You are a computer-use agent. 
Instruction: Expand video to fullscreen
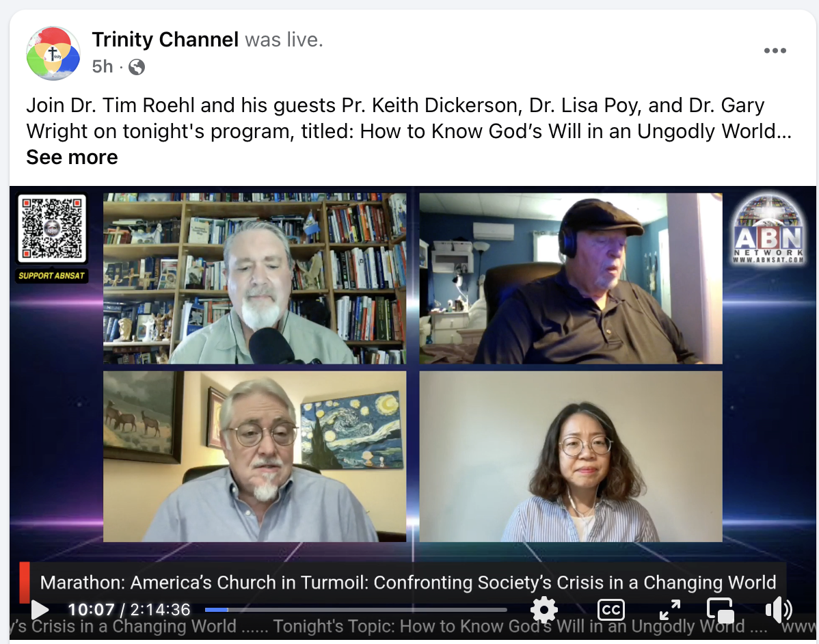click(x=669, y=610)
